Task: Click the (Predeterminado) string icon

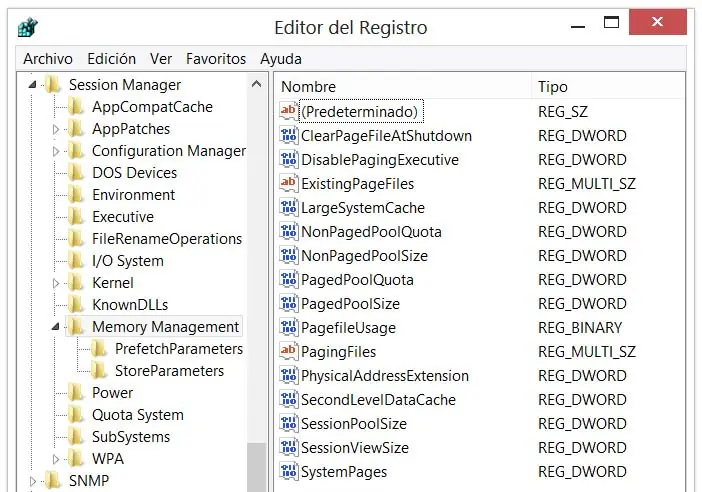Action: [x=289, y=111]
